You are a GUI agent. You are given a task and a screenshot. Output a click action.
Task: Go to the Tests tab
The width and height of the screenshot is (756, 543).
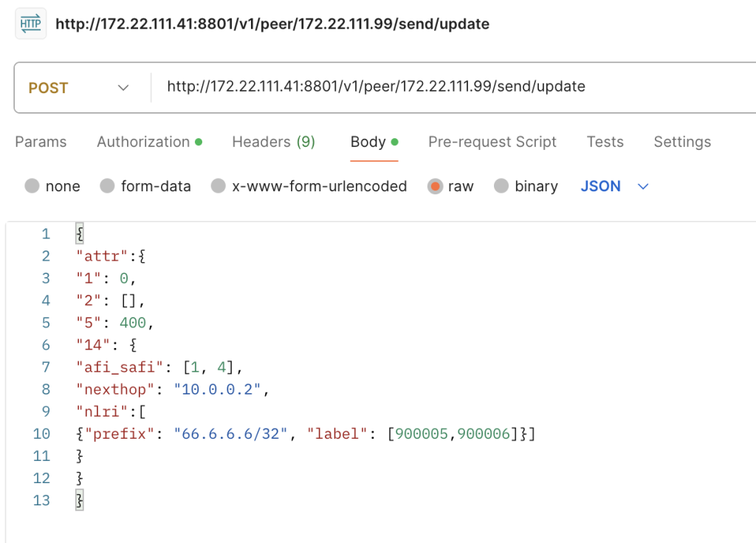coord(605,142)
